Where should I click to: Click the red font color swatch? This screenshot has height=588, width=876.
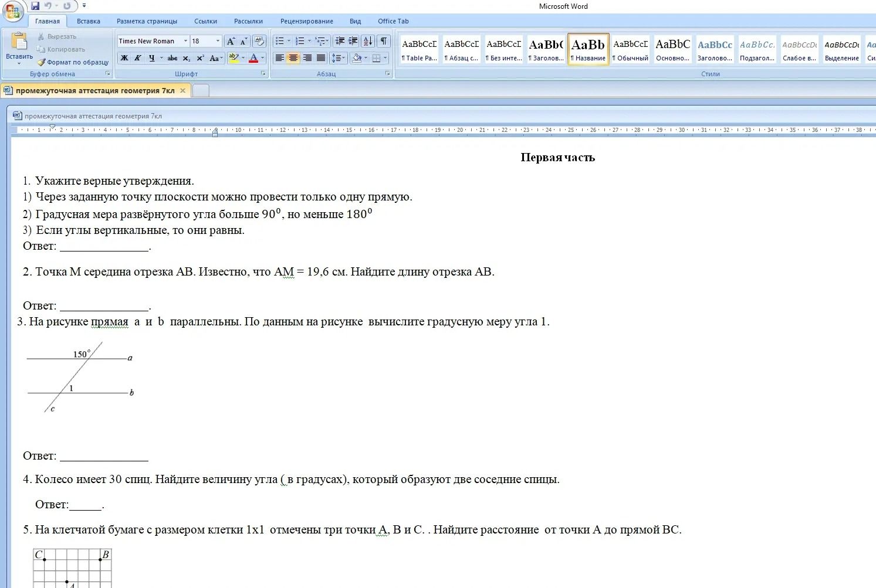(x=253, y=58)
